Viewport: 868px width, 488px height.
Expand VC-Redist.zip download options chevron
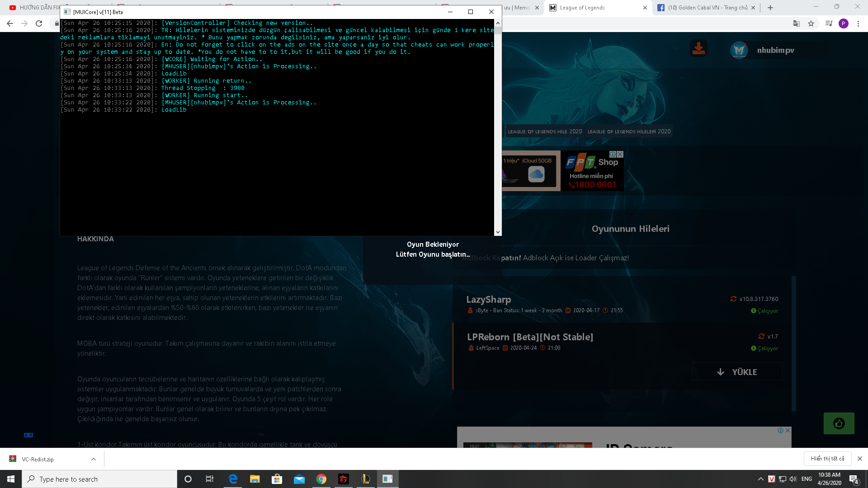[94, 459]
